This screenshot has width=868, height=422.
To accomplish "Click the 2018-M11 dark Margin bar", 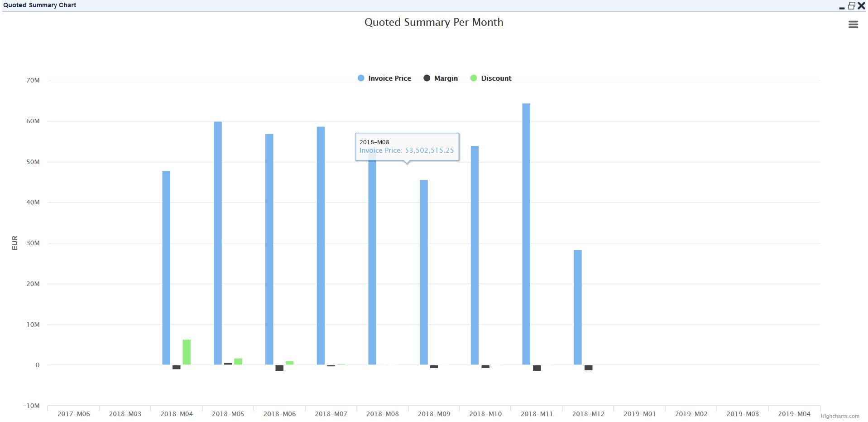I will pyautogui.click(x=537, y=368).
